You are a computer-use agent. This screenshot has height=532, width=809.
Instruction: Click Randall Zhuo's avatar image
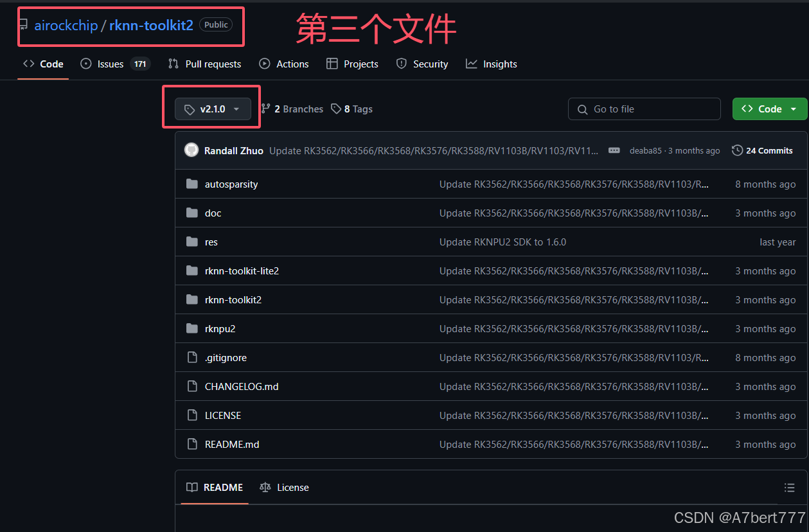191,150
